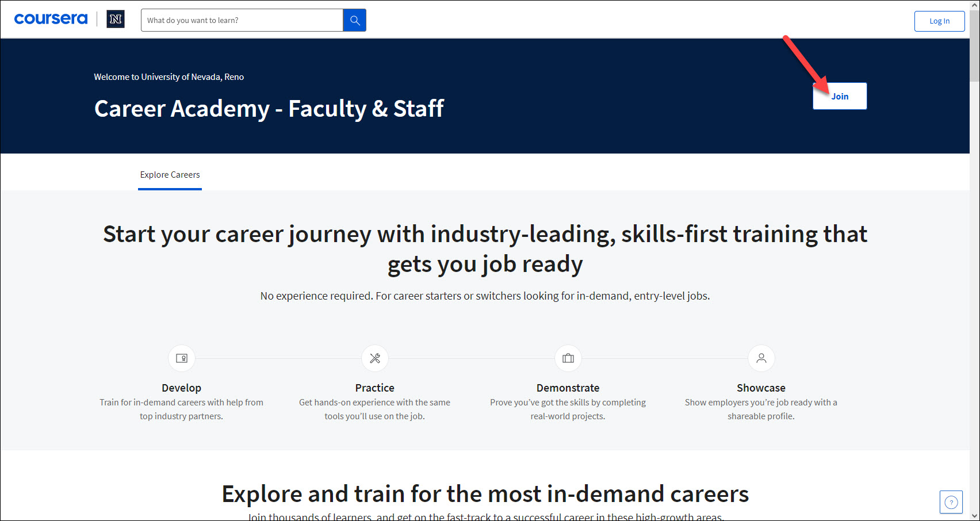Open the help question mark icon

[951, 502]
